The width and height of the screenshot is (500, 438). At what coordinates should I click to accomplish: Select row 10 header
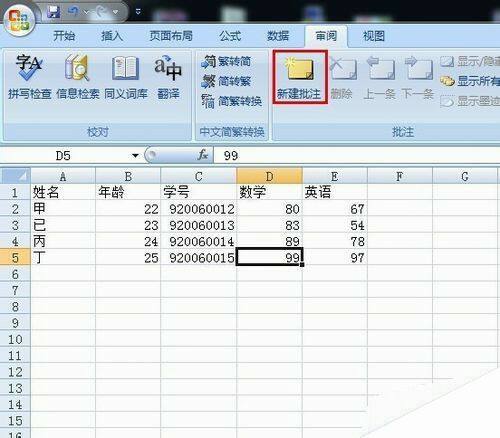(x=15, y=339)
